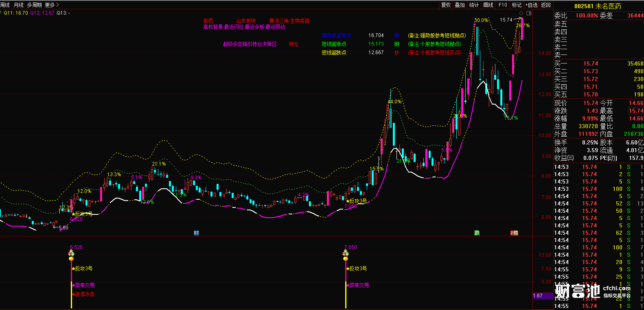Image resolution: width=644 pixels, height=310 pixels.
Task: Click the 短线超涨点 value 15.173
Action: pos(376,44)
